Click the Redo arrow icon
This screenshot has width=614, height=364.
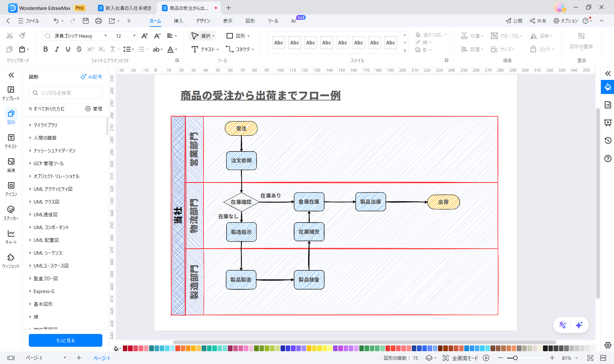pos(73,21)
